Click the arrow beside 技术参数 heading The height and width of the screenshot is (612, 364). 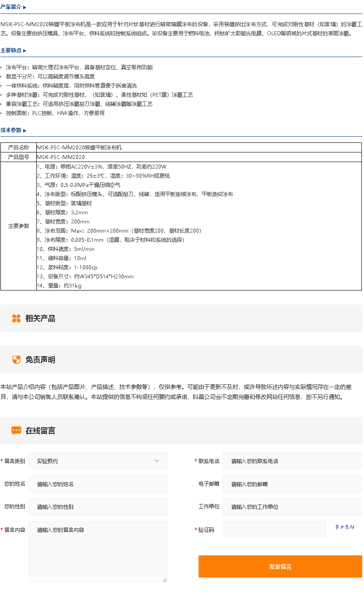point(25,130)
